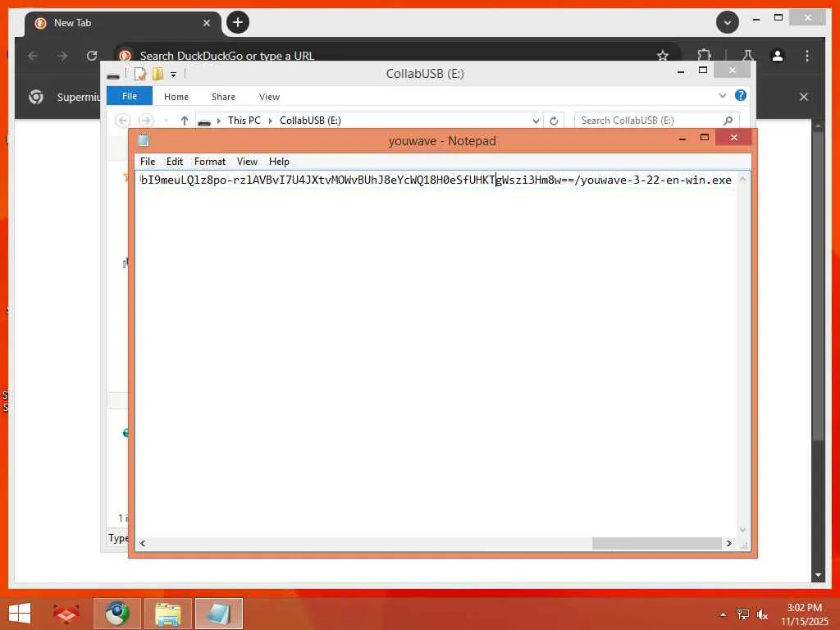The image size is (840, 630).
Task: Switch to Notepad in taskbar
Action: (218, 614)
